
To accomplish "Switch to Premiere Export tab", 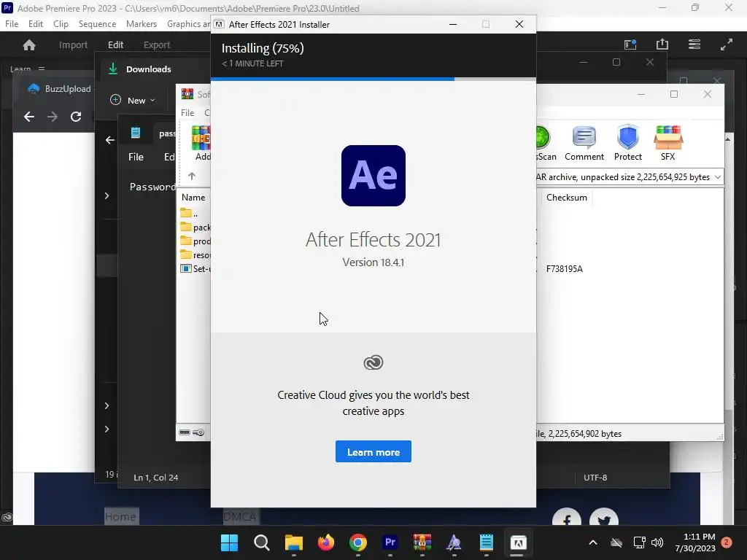I will 157,44.
